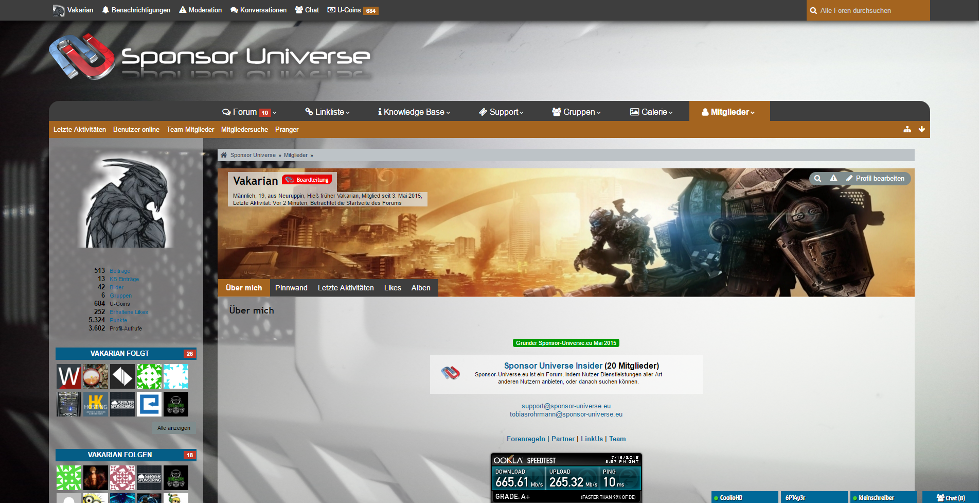Expand the Forum dropdown menu
Image resolution: width=980 pixels, height=503 pixels.
click(x=249, y=112)
